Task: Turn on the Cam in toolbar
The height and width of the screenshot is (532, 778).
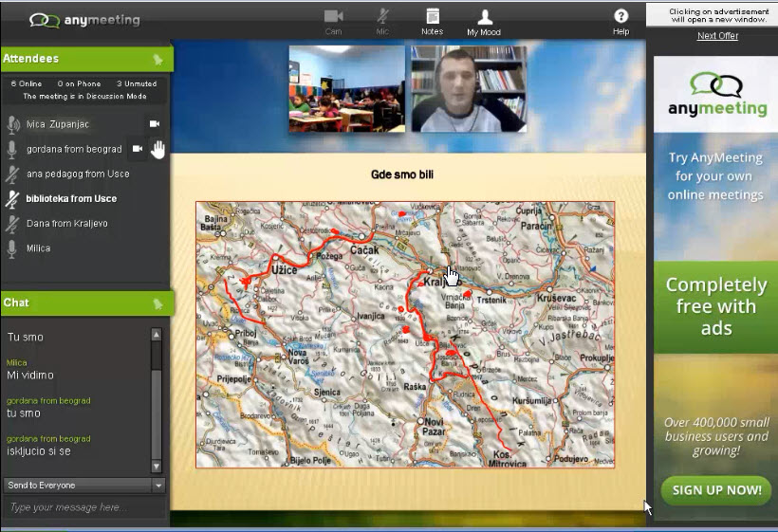Action: pos(333,20)
